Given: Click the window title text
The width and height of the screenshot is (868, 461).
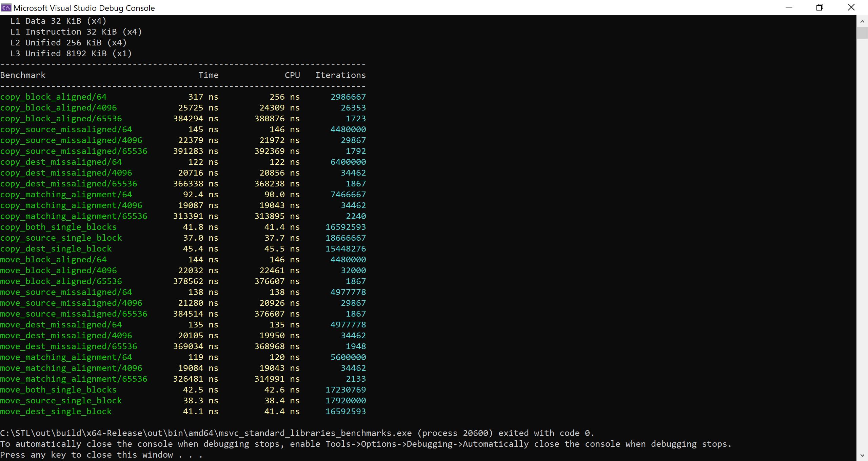Looking at the screenshot, I should pyautogui.click(x=84, y=8).
